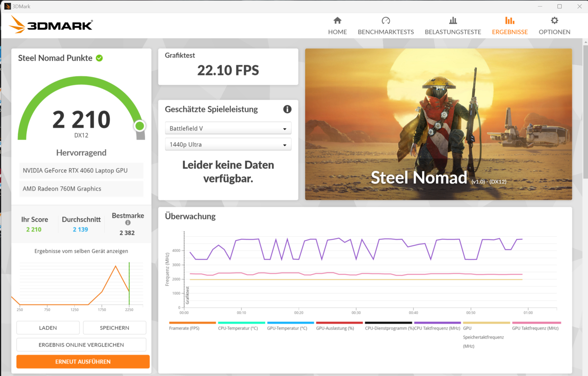Click the Steel Nomad benchmark image
588x376 pixels.
tap(438, 124)
